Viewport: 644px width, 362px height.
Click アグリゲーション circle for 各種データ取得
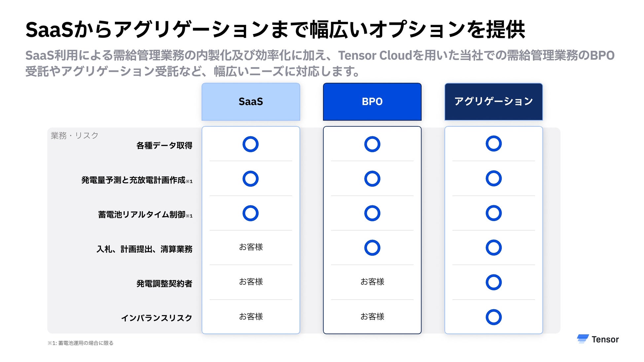click(493, 144)
